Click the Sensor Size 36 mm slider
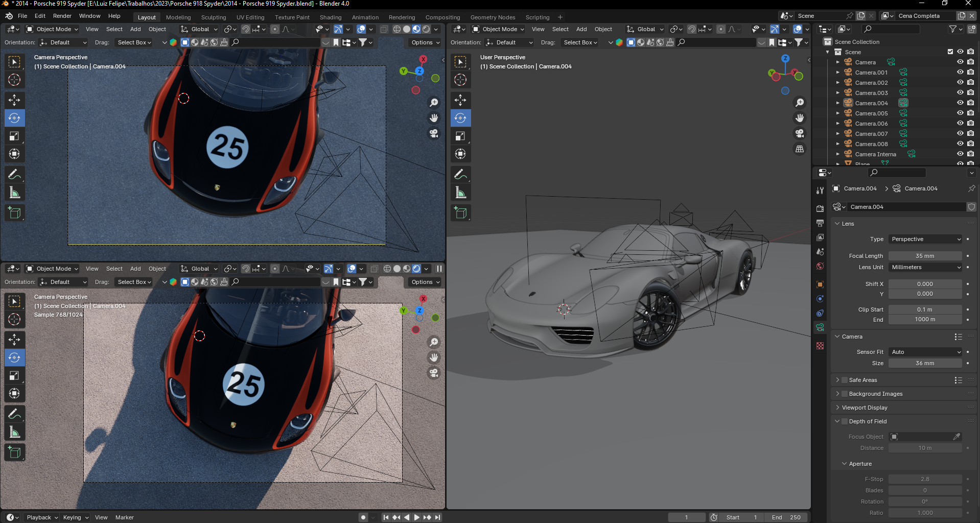Image resolution: width=980 pixels, height=523 pixels. pos(925,363)
